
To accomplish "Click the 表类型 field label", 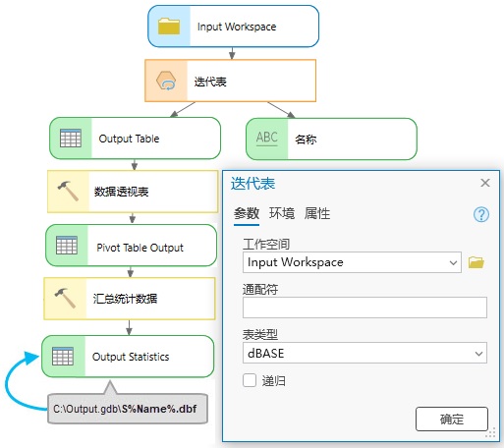I will (260, 335).
